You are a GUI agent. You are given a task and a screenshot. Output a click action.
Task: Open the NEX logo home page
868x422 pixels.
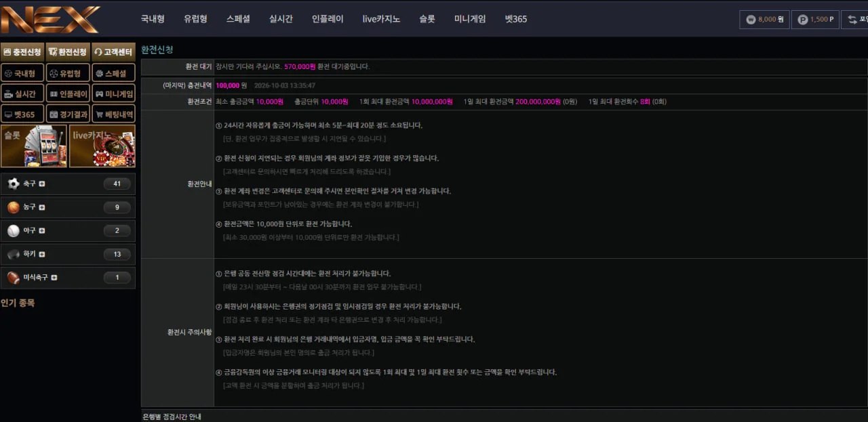pos(51,19)
